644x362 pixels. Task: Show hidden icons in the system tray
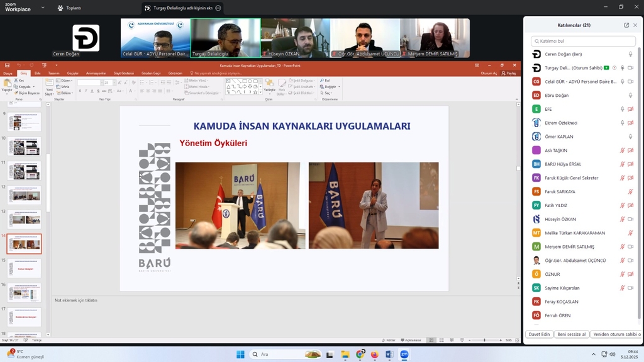click(x=594, y=354)
